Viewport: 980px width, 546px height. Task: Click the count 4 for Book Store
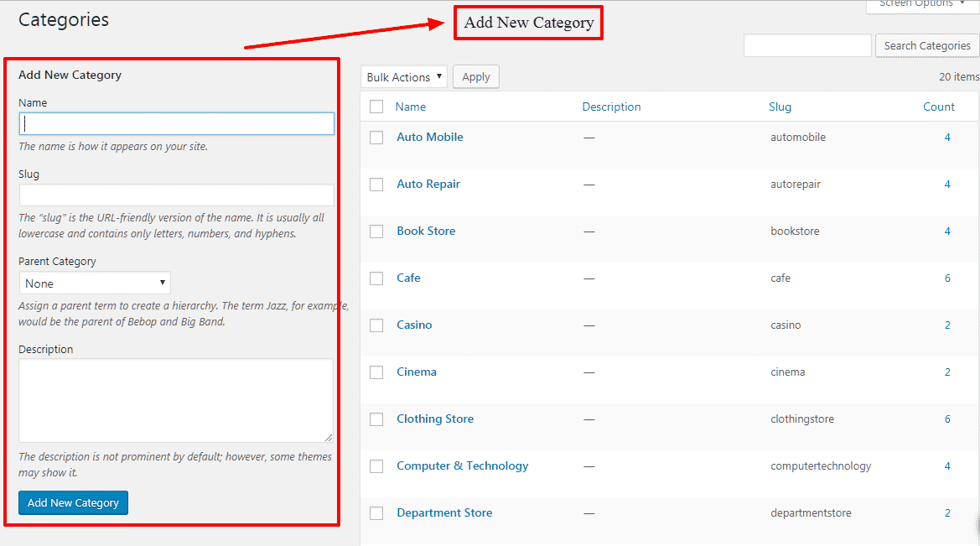(947, 231)
